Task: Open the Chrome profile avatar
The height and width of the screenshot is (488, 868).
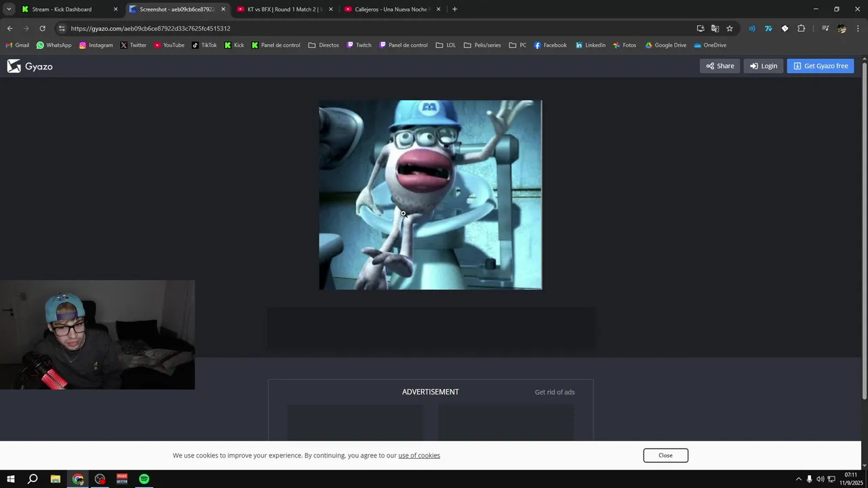Action: pyautogui.click(x=842, y=28)
